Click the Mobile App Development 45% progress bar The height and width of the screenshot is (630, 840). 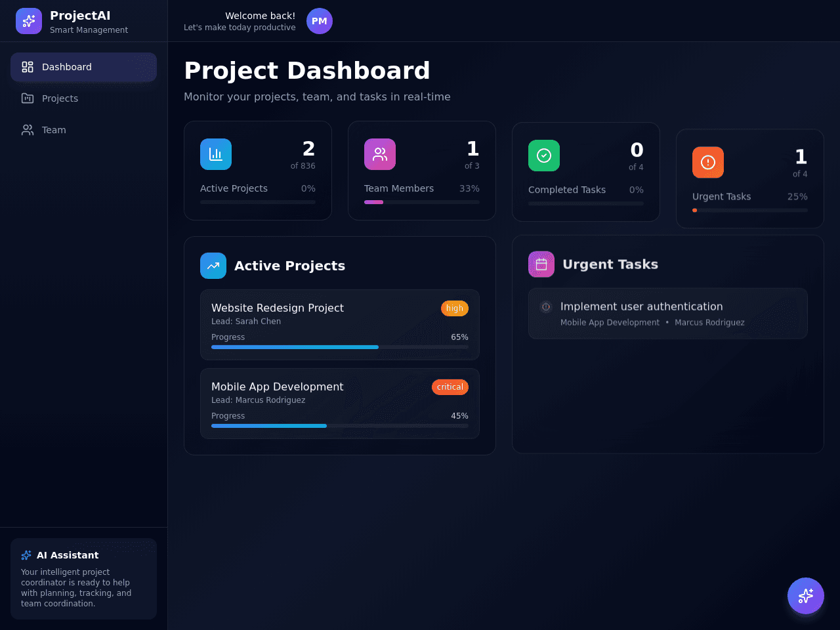(340, 426)
